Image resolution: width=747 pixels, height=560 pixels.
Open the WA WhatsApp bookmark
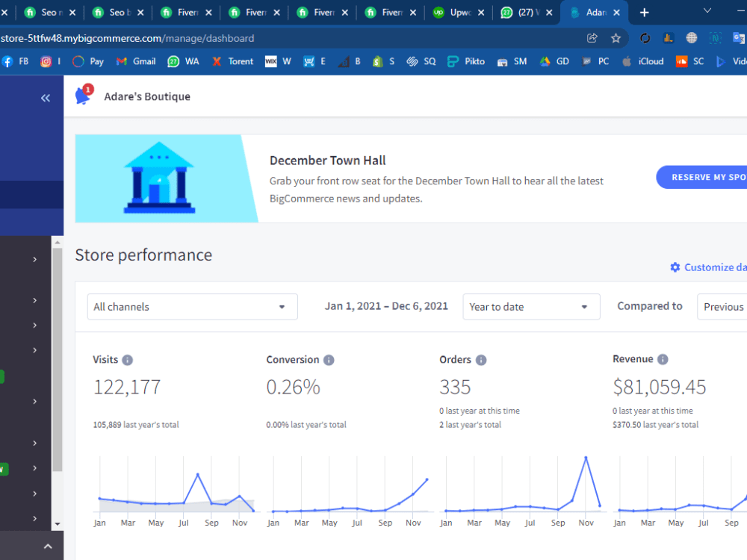point(184,61)
